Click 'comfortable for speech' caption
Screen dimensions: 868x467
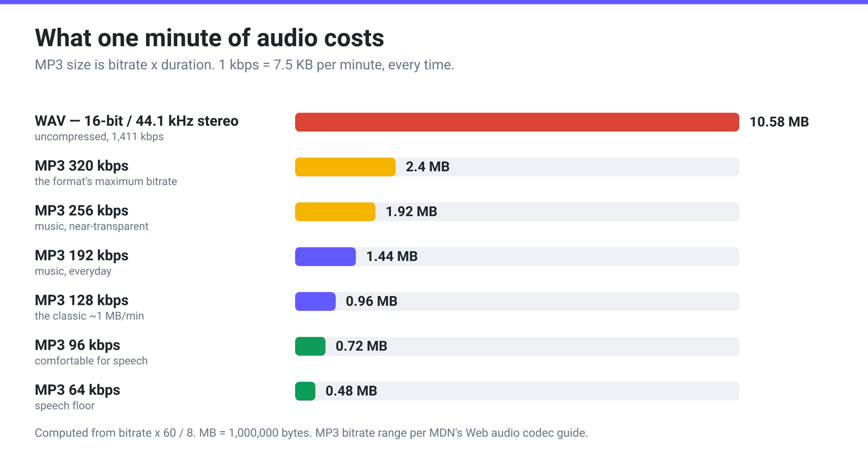[x=91, y=361]
